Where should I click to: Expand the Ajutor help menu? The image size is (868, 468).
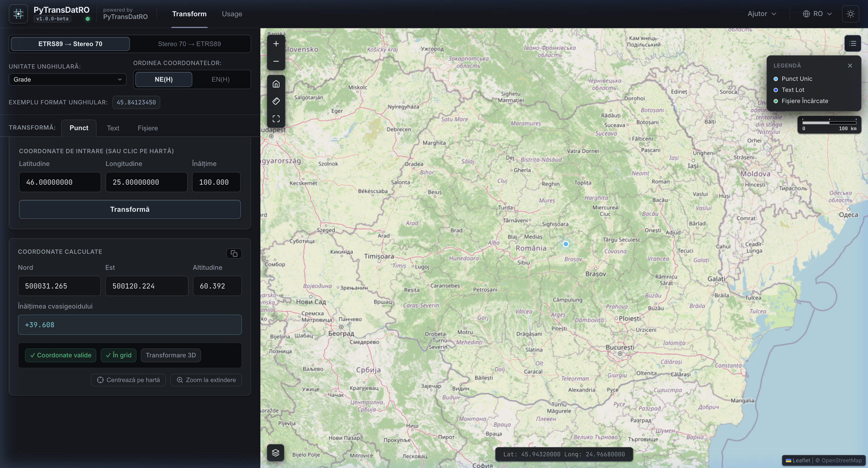[x=762, y=14]
